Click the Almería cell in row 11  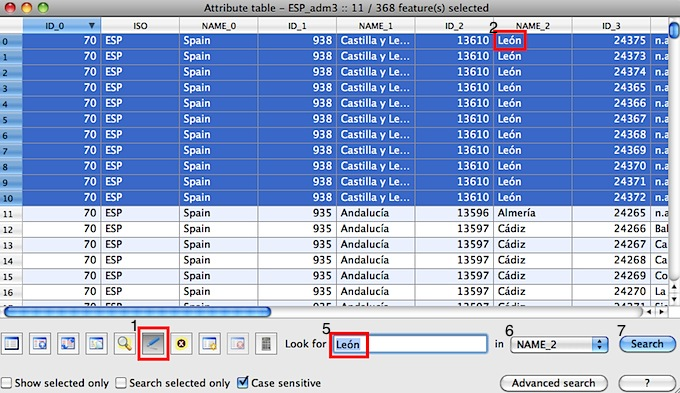[533, 213]
